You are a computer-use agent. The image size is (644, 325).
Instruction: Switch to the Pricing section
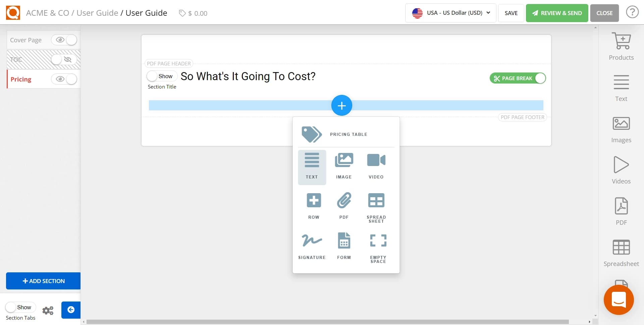pos(21,79)
